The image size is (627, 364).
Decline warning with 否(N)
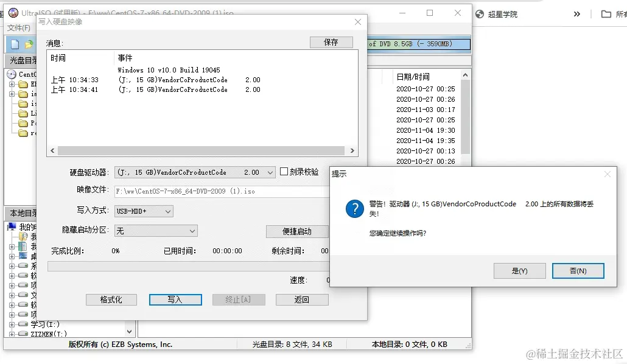[578, 271]
